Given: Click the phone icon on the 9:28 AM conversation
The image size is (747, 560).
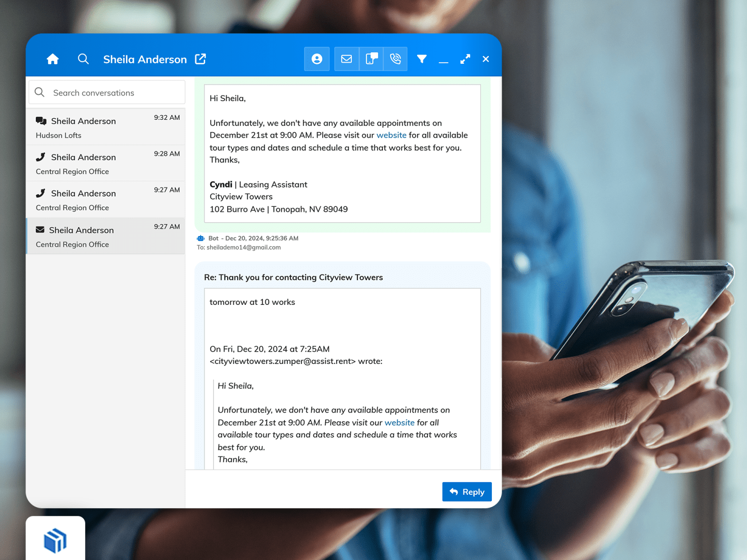Looking at the screenshot, I should pyautogui.click(x=41, y=157).
